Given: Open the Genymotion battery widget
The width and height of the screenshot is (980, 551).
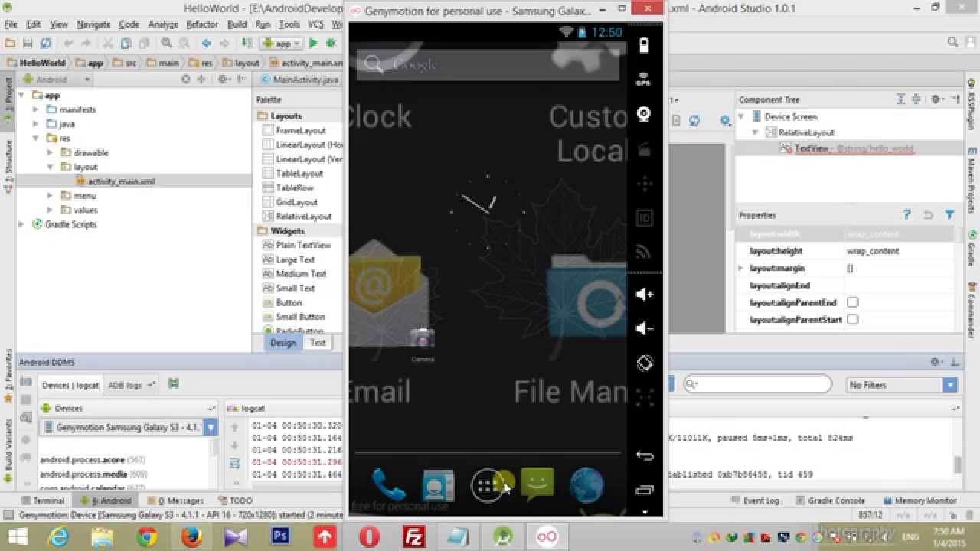Looking at the screenshot, I should pyautogui.click(x=644, y=44).
